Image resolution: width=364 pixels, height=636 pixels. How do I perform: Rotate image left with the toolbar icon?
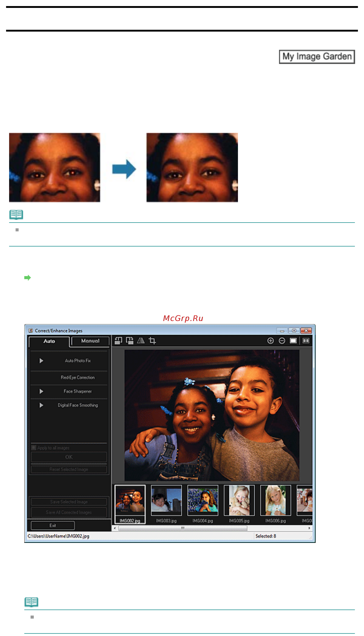pos(118,341)
